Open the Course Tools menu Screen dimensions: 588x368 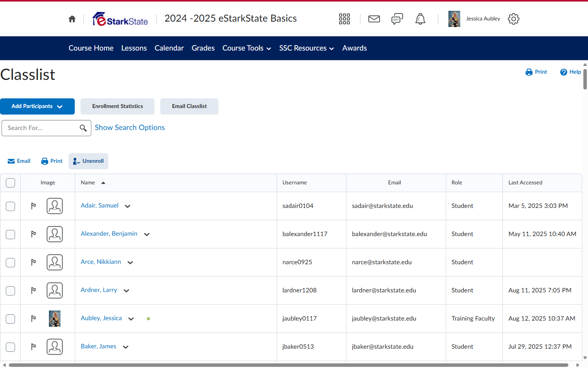[247, 48]
